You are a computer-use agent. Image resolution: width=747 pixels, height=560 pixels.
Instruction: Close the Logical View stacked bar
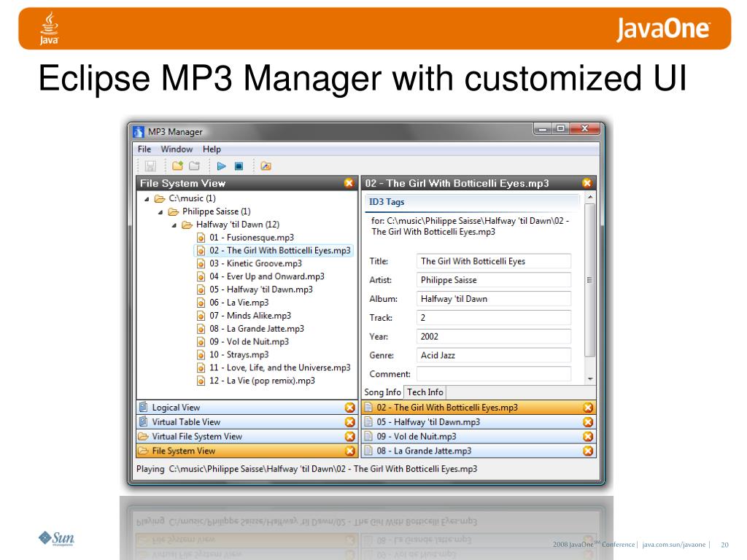pos(349,408)
